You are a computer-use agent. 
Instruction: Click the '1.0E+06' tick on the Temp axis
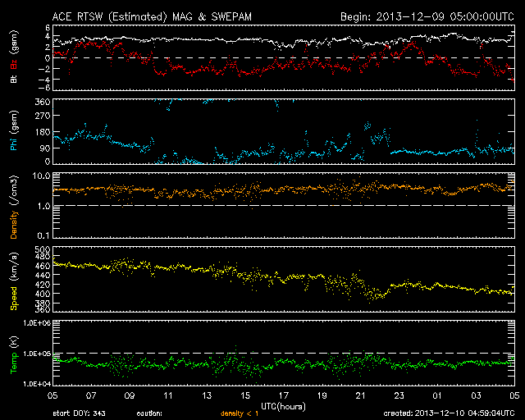click(37, 323)
